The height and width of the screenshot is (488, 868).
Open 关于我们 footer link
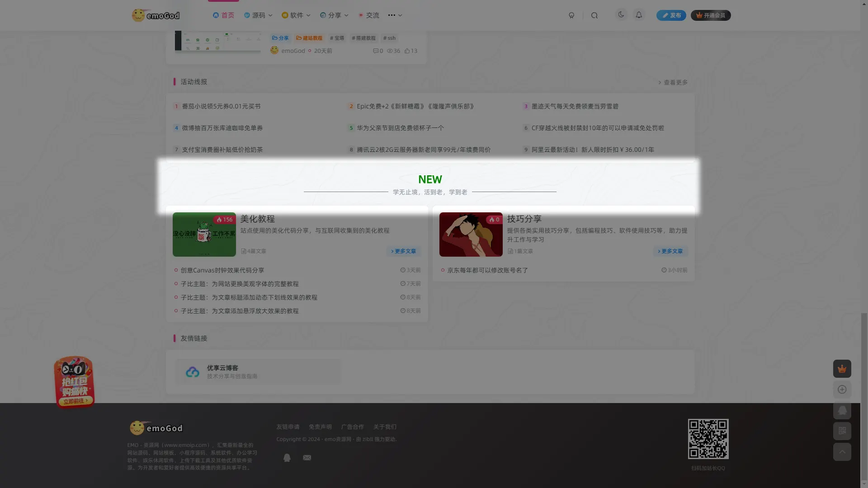click(385, 427)
